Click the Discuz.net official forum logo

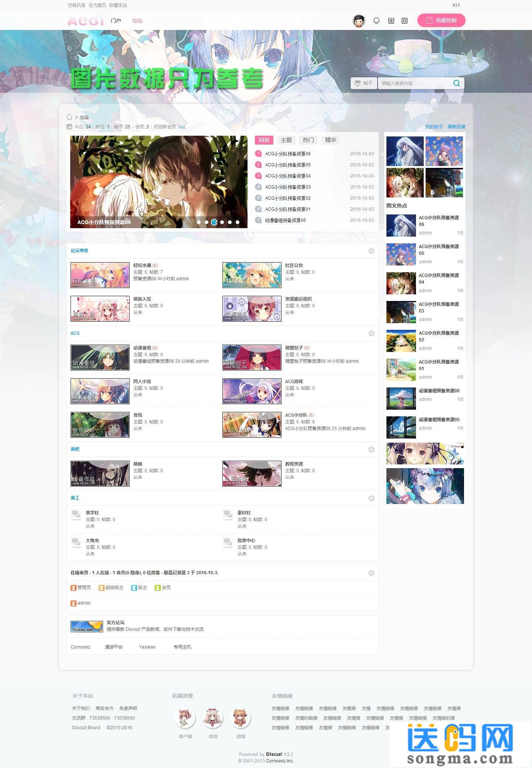[87, 626]
